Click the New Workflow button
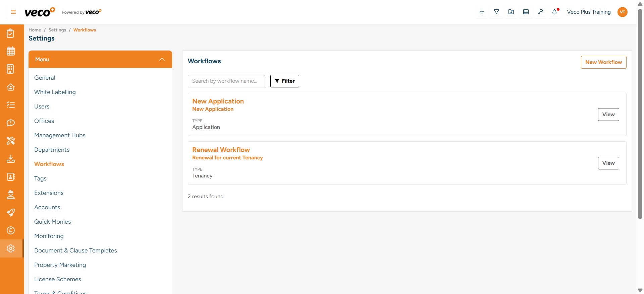The width and height of the screenshot is (644, 294). point(603,62)
